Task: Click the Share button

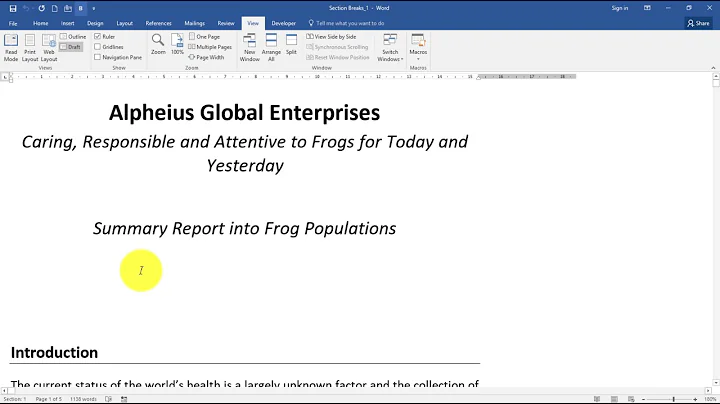Action: pos(698,23)
